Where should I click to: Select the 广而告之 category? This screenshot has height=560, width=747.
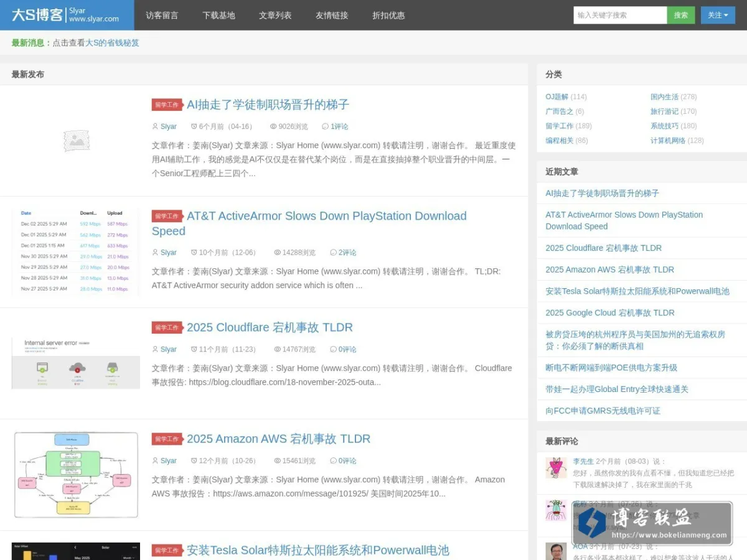click(559, 111)
